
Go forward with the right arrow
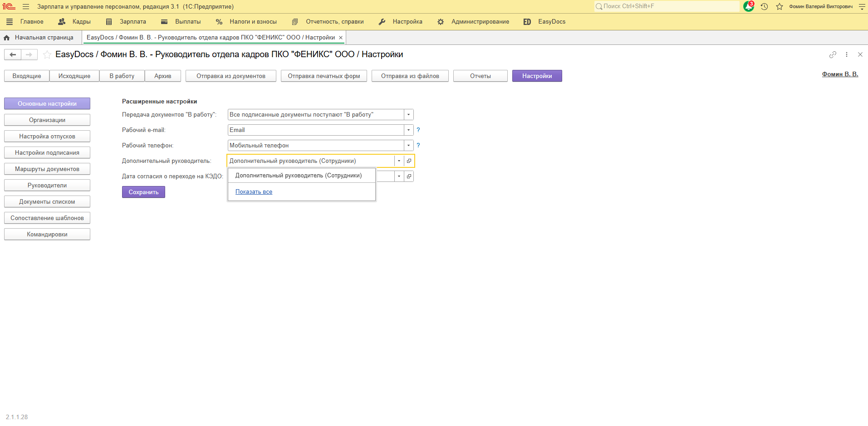pos(29,54)
